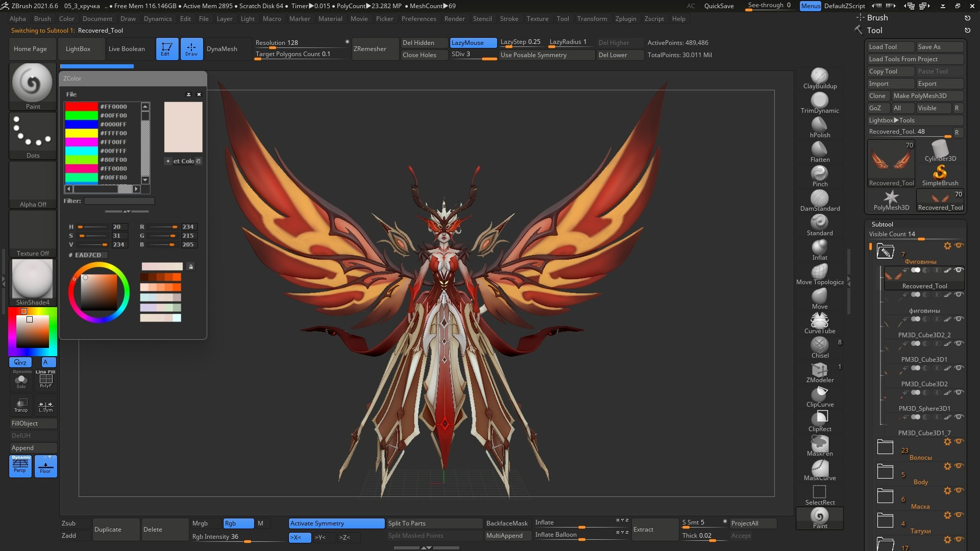Open the Zplugin menu
Viewport: 980px width, 551px height.
(625, 19)
